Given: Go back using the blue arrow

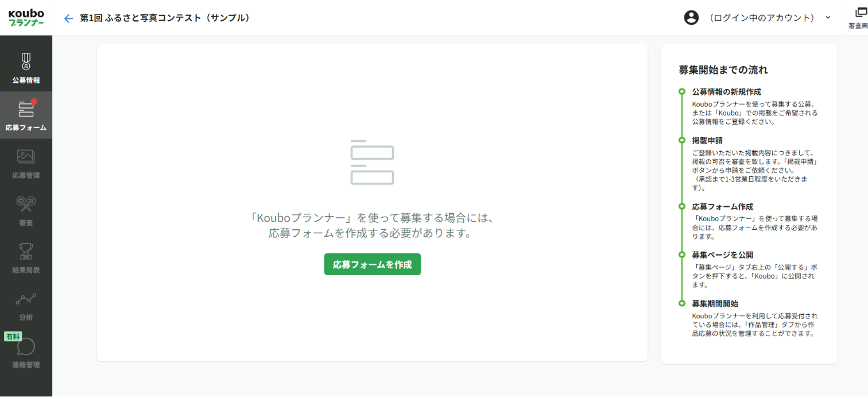Looking at the screenshot, I should click(x=68, y=18).
